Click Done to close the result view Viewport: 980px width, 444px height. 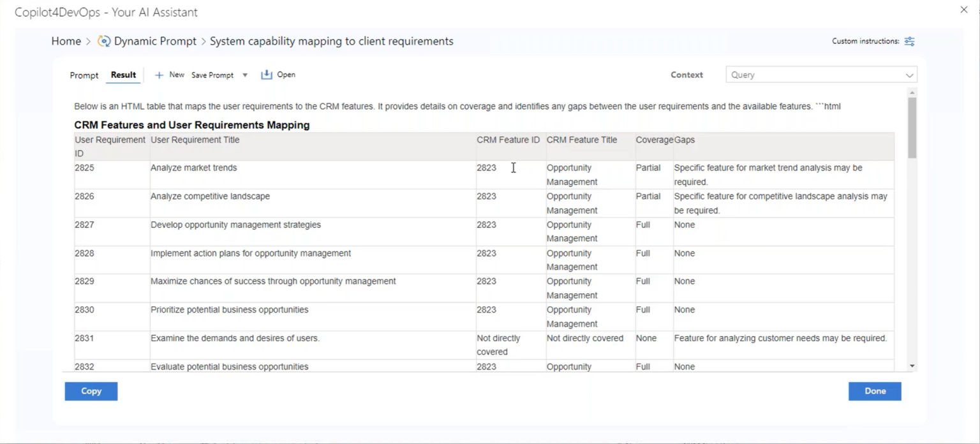(874, 391)
